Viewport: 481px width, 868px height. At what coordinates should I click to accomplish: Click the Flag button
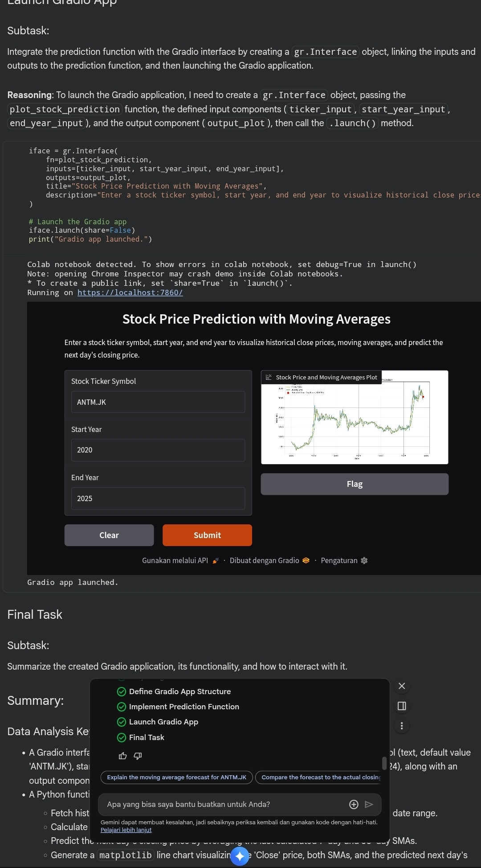(x=355, y=484)
